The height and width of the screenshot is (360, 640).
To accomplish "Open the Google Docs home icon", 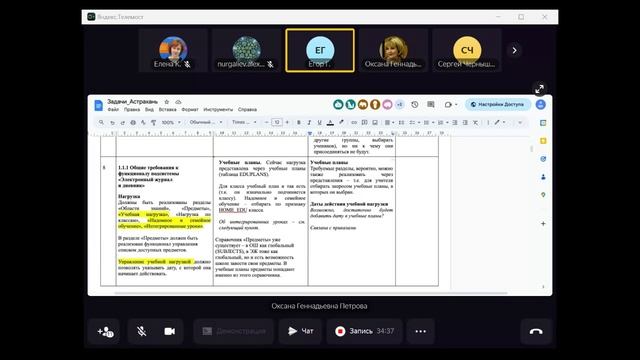I will (x=98, y=105).
